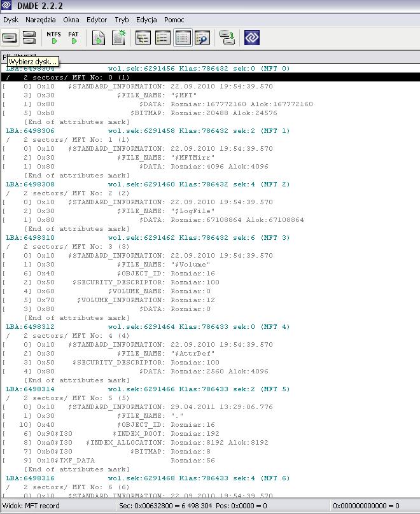Select the row MFT No: 5 (5)
420x514 pixels.
click(211, 398)
